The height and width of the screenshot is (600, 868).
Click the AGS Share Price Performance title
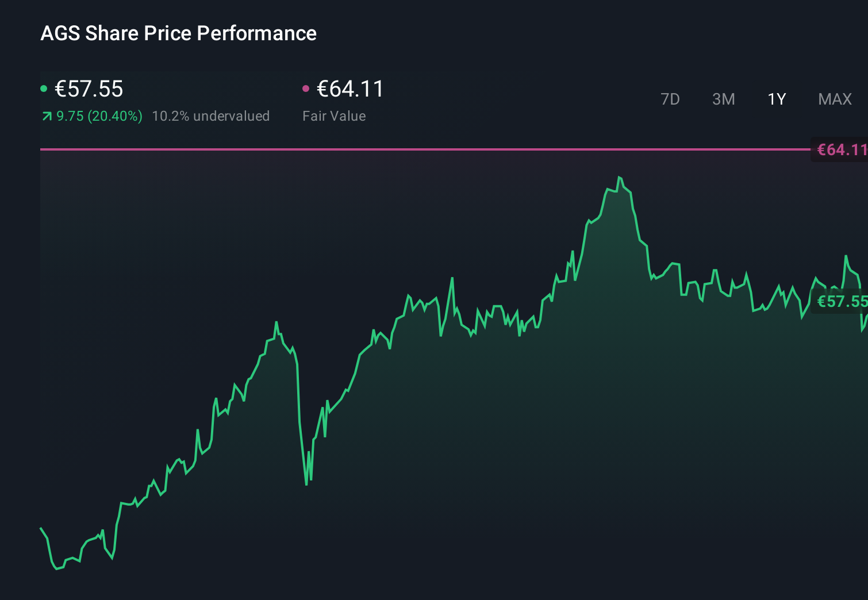tap(178, 33)
